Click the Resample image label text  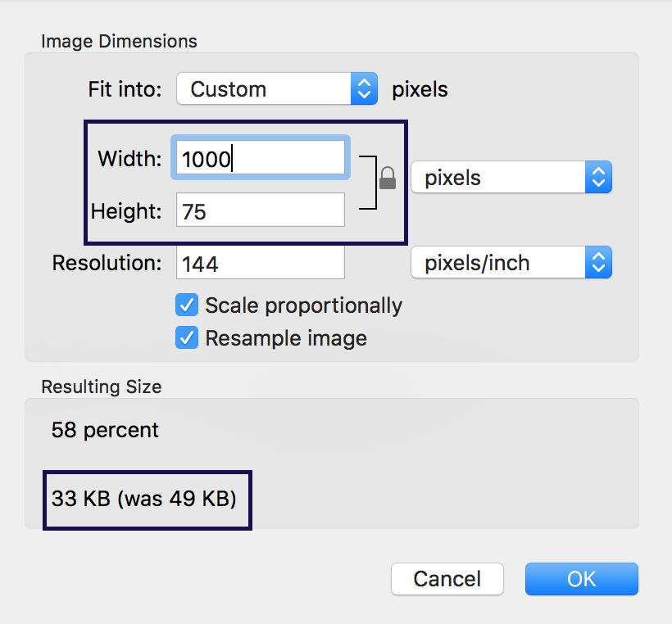pos(286,338)
